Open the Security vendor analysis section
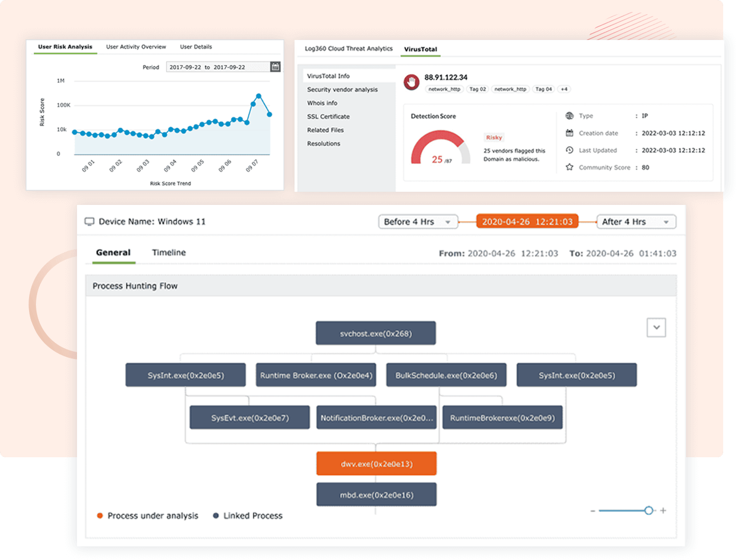738x560 pixels. (x=344, y=89)
